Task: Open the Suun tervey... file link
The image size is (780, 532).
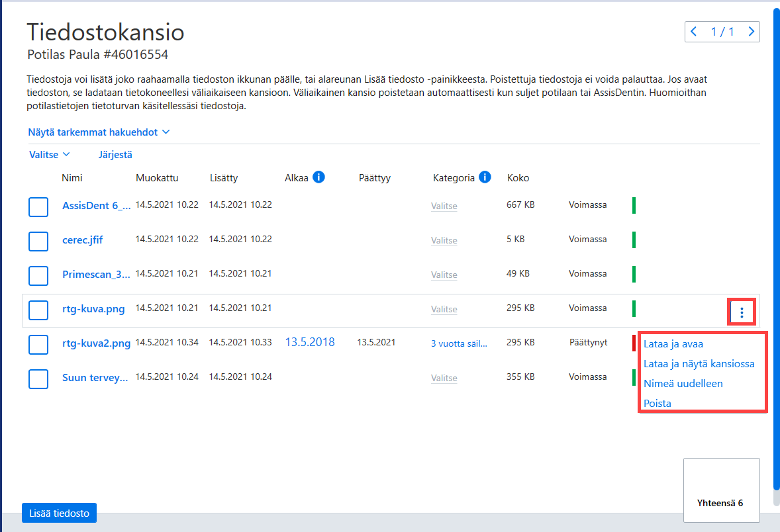Action: click(x=95, y=378)
